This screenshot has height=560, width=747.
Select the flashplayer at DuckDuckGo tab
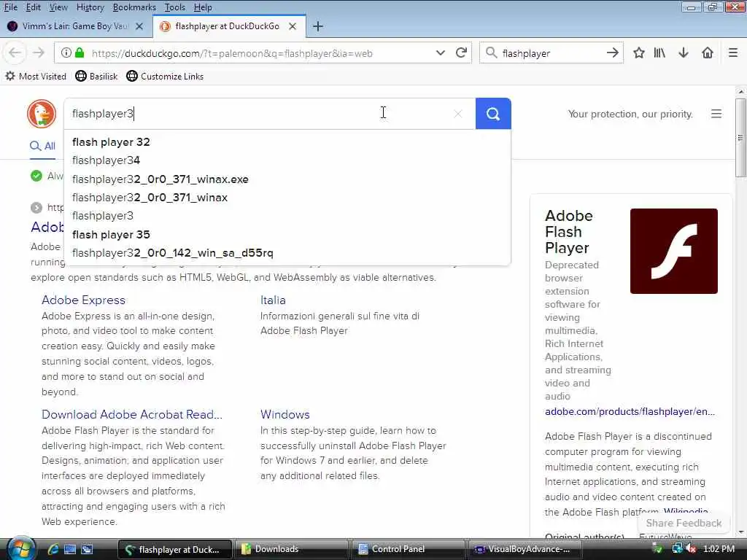coord(231,26)
